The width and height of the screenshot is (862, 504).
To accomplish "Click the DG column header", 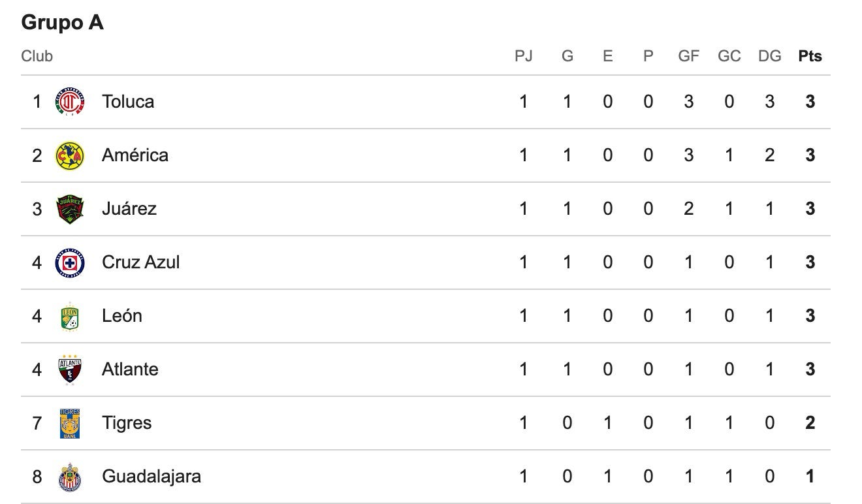I will 769,56.
